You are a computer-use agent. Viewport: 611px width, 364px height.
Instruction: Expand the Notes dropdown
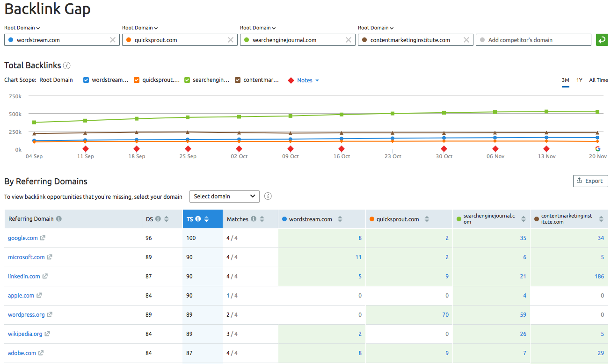(308, 80)
